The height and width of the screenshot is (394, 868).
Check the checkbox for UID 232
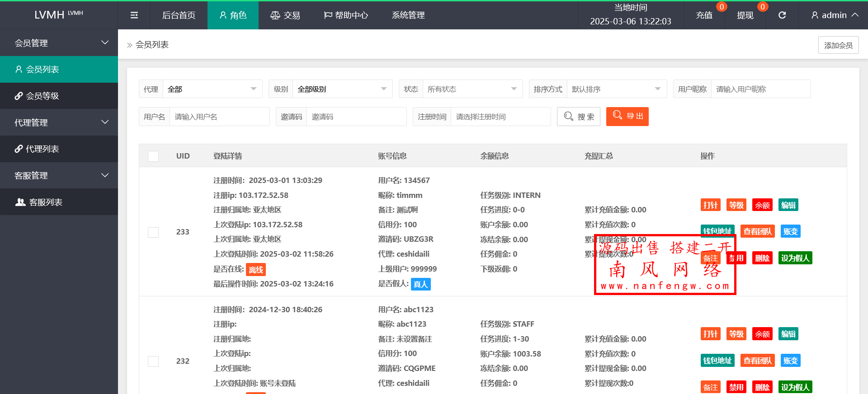(153, 361)
